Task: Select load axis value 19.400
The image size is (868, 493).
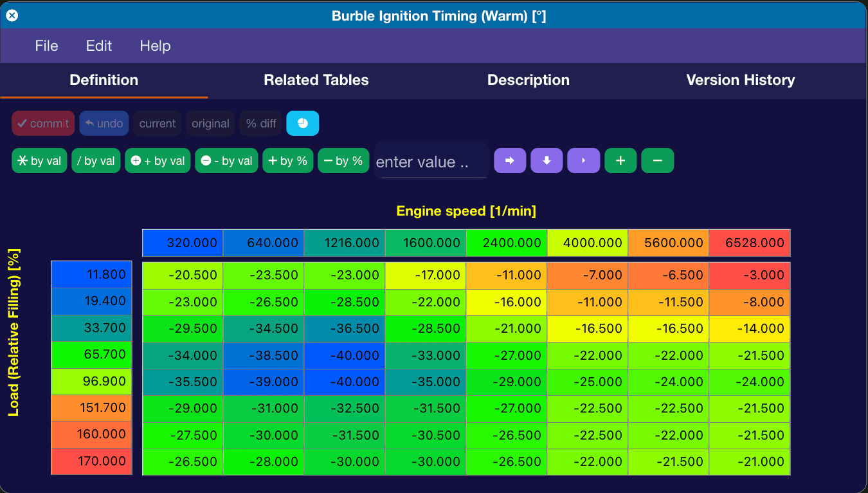Action: tap(91, 301)
